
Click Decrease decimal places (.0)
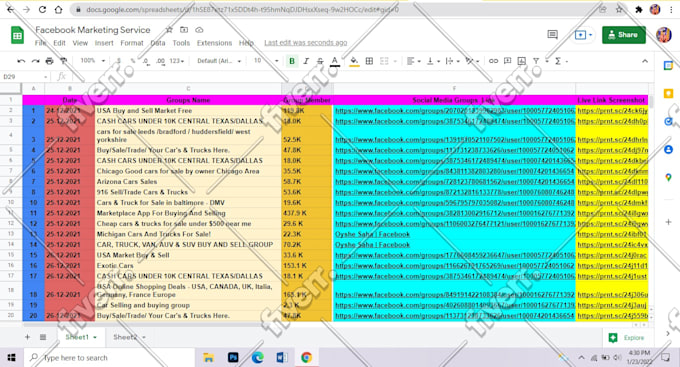click(x=146, y=61)
